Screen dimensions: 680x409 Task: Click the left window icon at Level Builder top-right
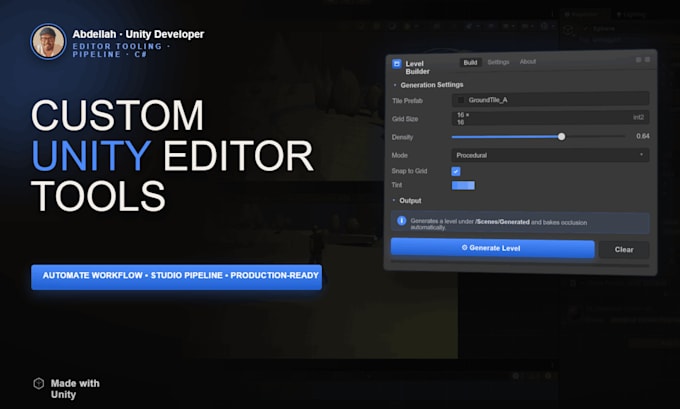click(x=638, y=60)
